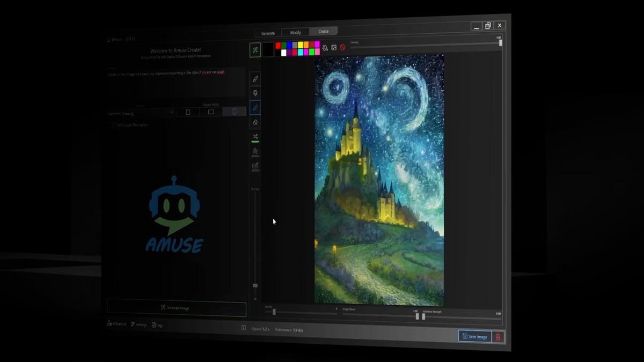
Task: Click Save Image button
Action: point(475,336)
